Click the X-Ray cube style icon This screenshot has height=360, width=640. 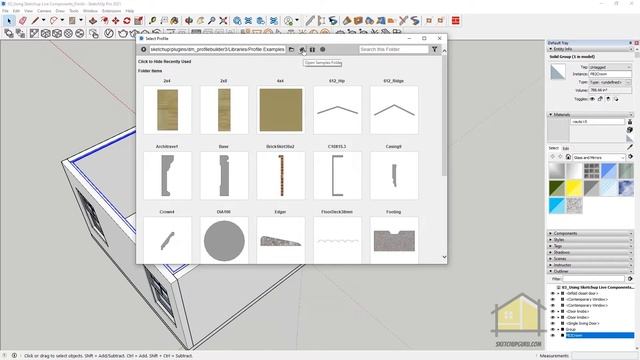point(45,33)
